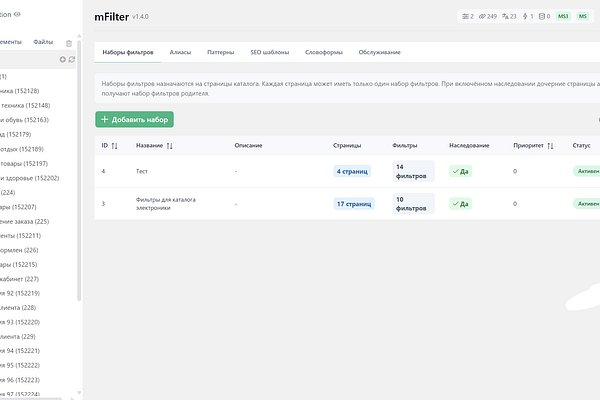Click the 17 страниц badge

pyautogui.click(x=354, y=204)
